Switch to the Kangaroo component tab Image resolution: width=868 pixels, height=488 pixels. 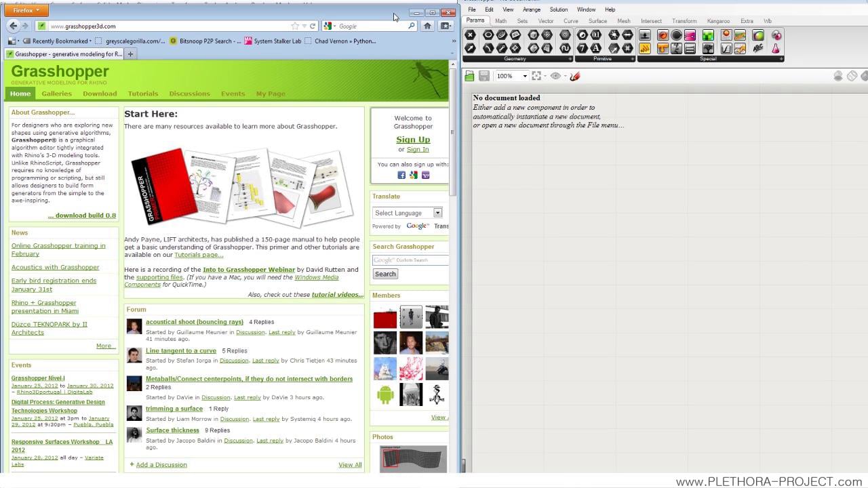718,21
